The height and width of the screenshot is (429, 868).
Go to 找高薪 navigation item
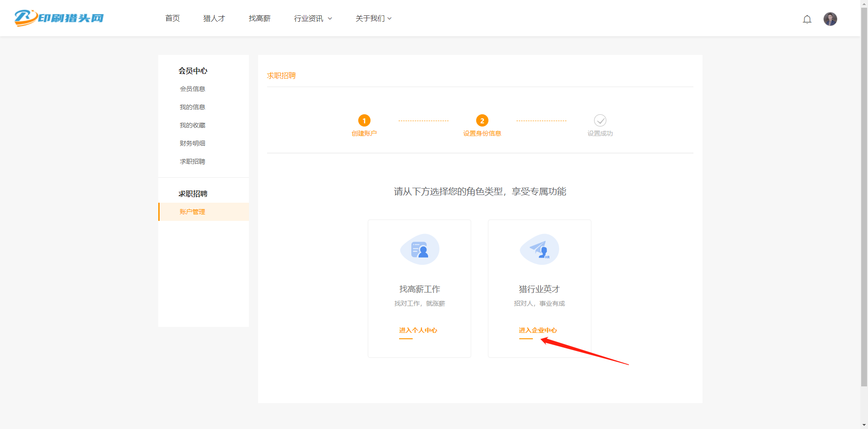point(259,18)
